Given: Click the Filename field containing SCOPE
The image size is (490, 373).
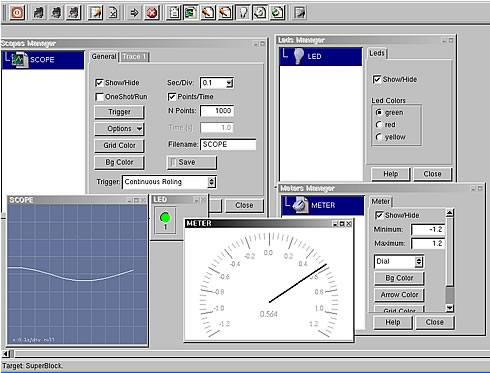Looking at the screenshot, I should [228, 144].
